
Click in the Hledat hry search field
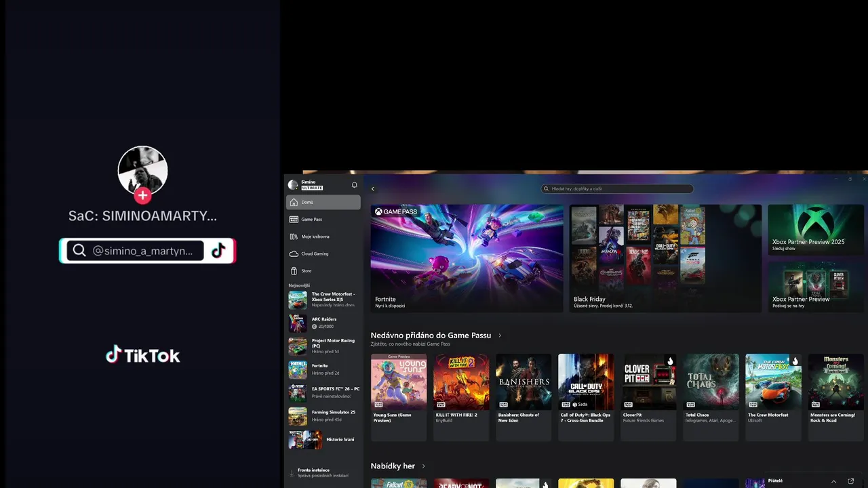[617, 189]
